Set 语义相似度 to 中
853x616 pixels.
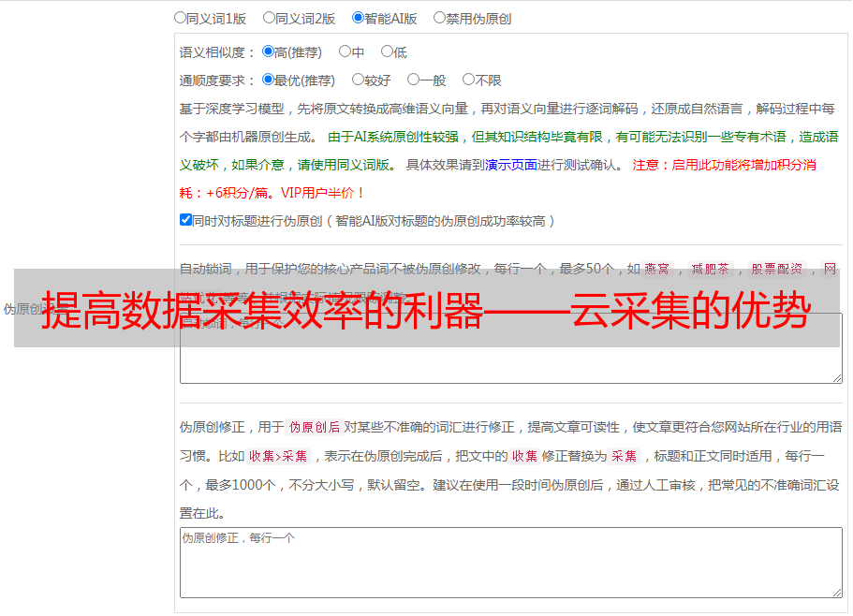coord(345,51)
